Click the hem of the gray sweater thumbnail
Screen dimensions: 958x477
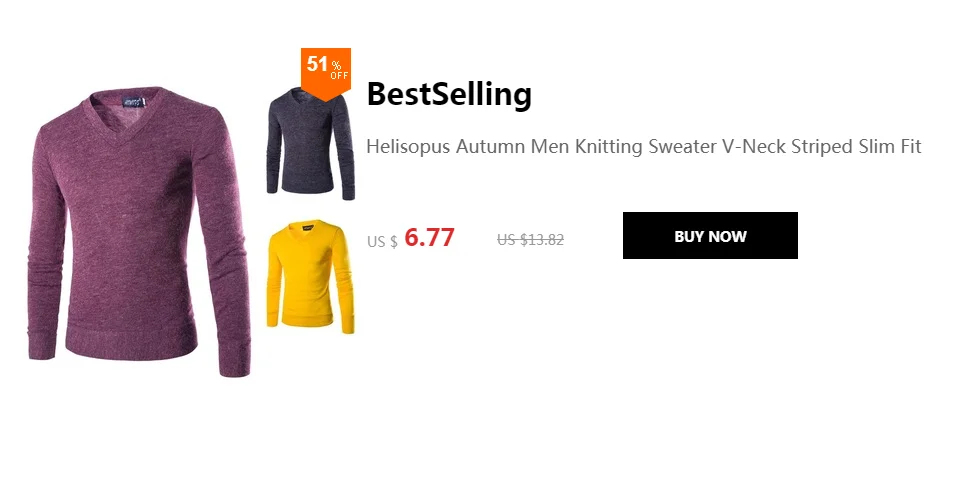pyautogui.click(x=307, y=188)
